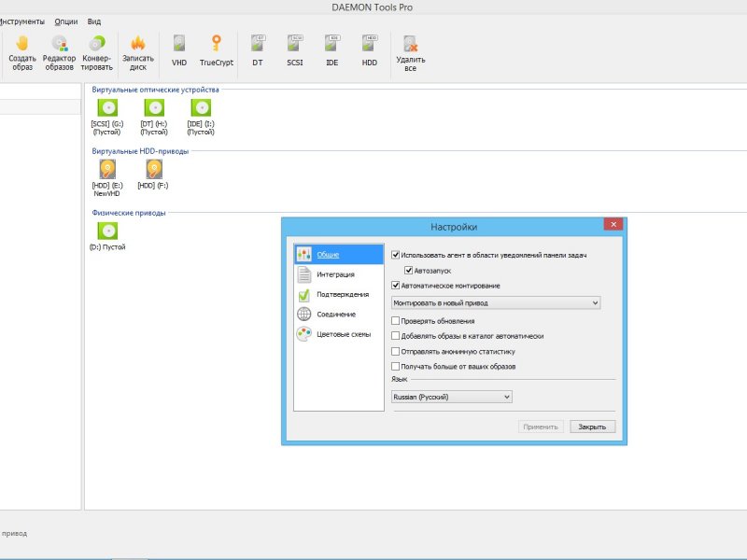Select the [HDD] (E:) NewVHD drive
The image size is (747, 560).
(x=107, y=178)
